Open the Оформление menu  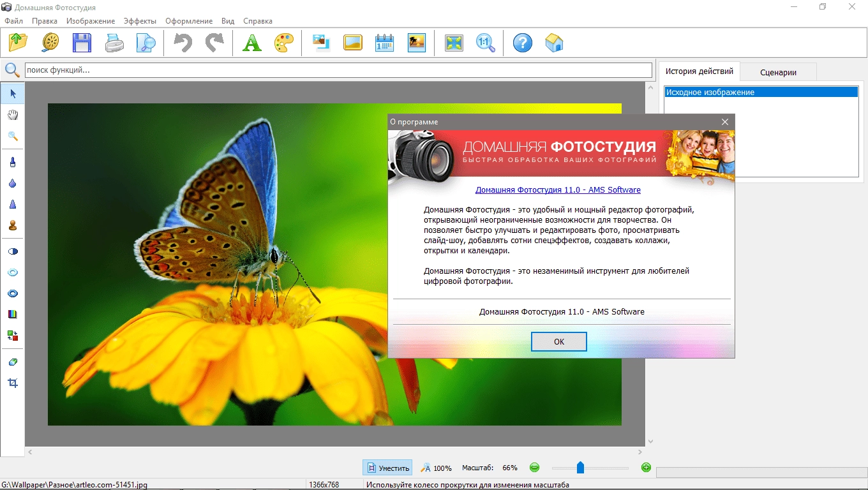189,21
